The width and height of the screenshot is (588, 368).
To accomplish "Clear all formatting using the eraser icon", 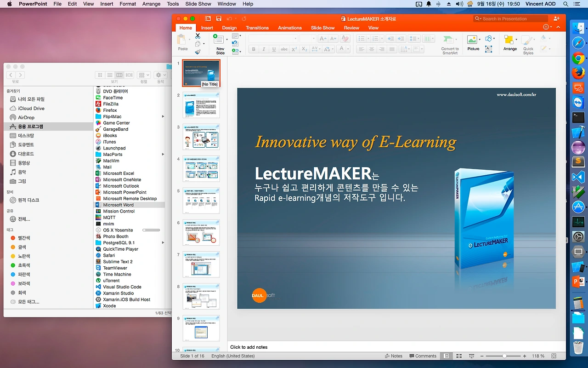I will [x=345, y=39].
